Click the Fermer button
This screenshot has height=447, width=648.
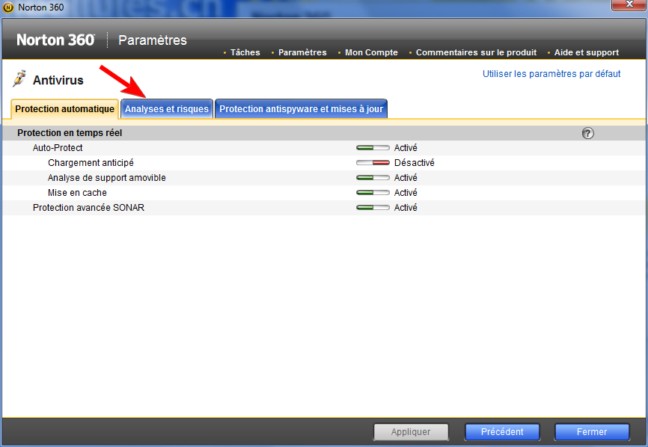point(592,432)
